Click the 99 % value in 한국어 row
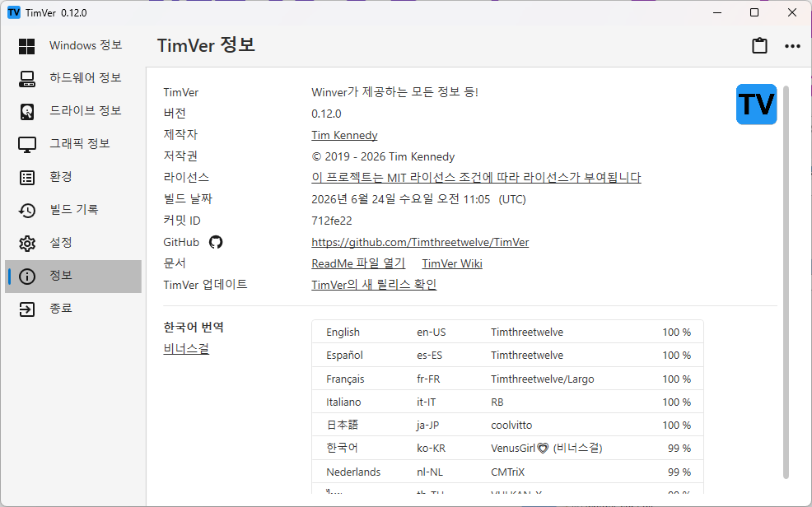 point(679,449)
